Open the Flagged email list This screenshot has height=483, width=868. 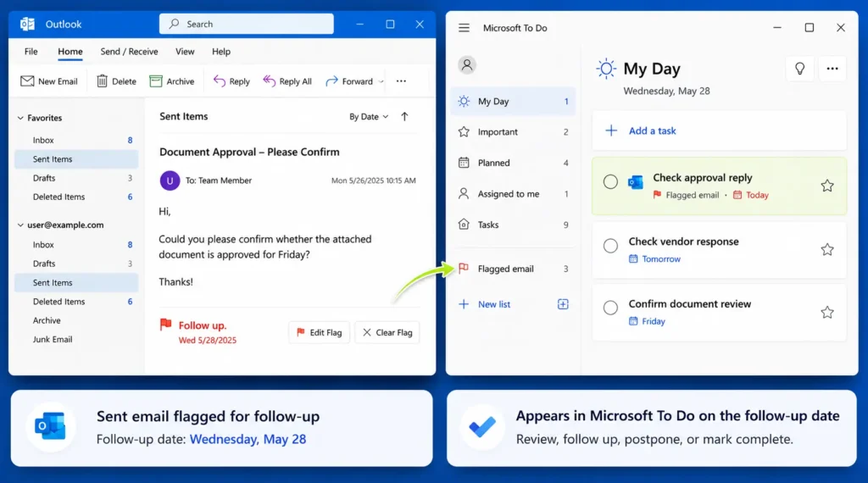pyautogui.click(x=513, y=269)
